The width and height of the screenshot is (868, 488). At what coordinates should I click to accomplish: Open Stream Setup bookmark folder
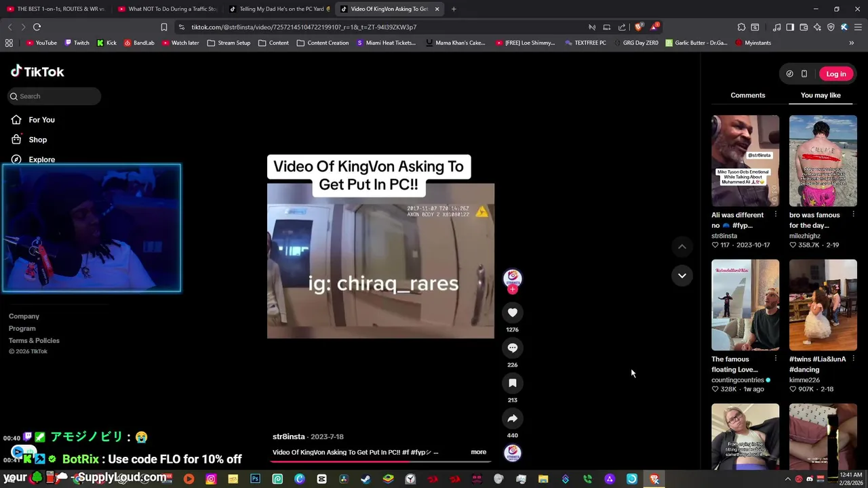(229, 43)
